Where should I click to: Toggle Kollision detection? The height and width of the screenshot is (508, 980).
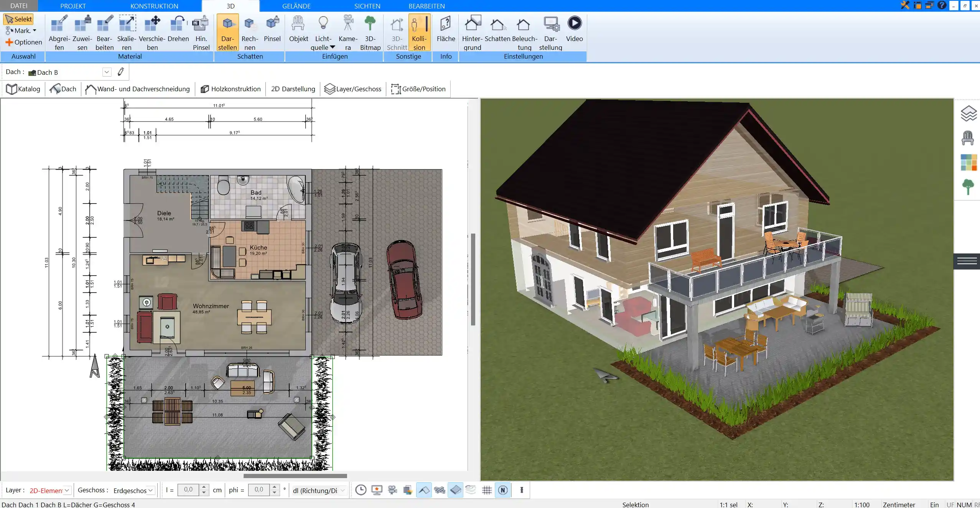[x=419, y=33]
